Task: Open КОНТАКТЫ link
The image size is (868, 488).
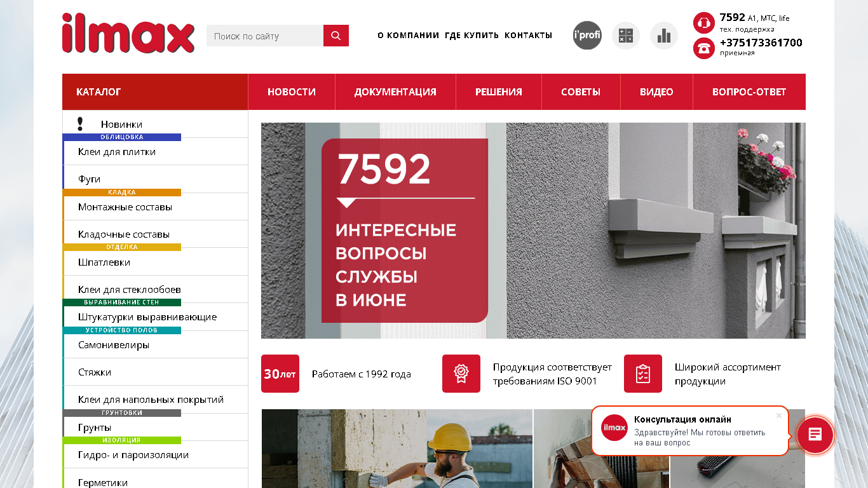Action: point(529,36)
